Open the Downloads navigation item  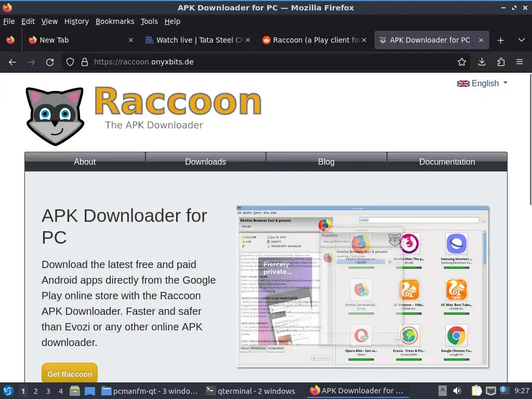(x=206, y=162)
